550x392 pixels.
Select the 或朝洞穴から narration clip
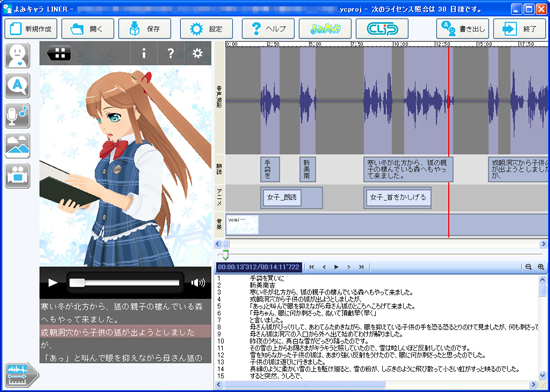pos(518,169)
